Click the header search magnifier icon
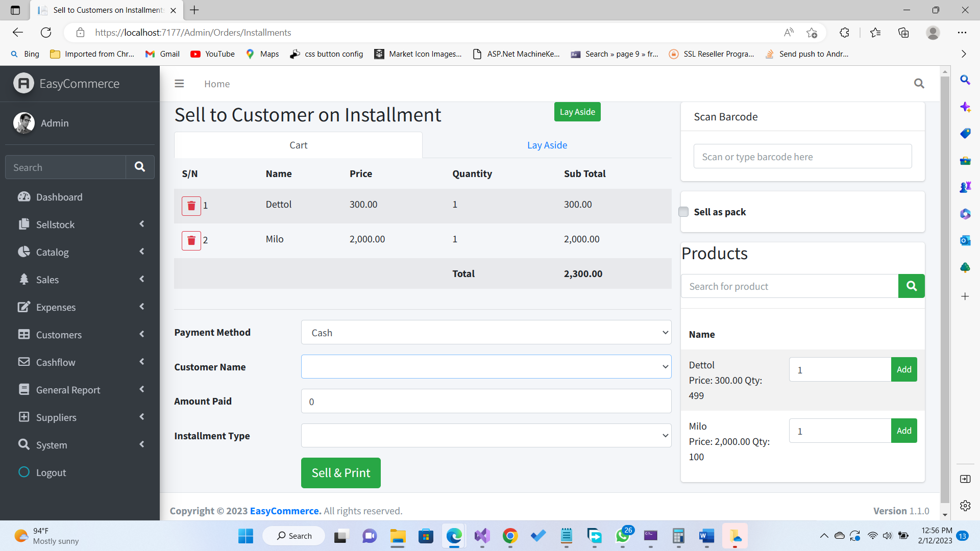This screenshot has height=551, width=980. click(919, 84)
